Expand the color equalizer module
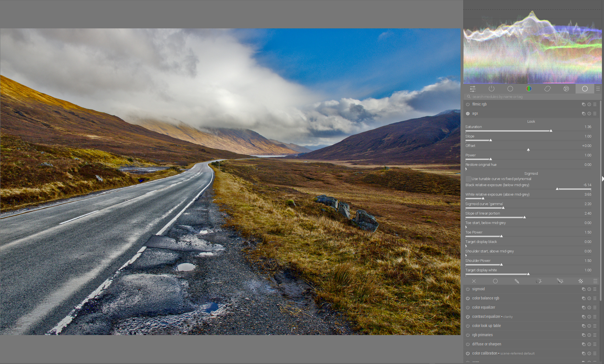This screenshot has height=364, width=604. 483,308
